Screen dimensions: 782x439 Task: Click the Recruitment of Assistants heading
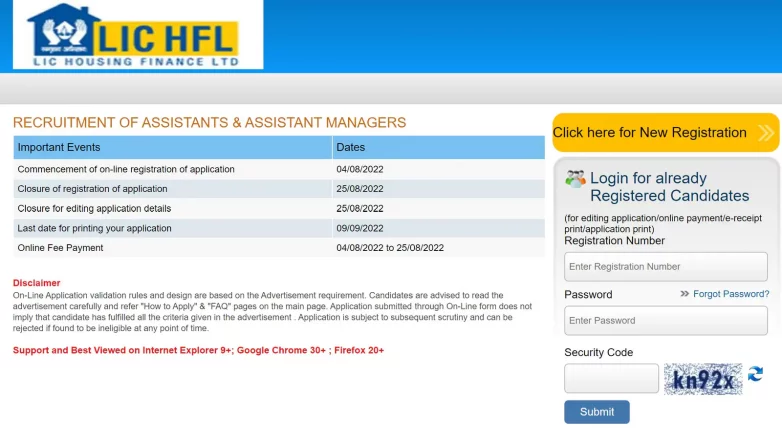(x=209, y=123)
